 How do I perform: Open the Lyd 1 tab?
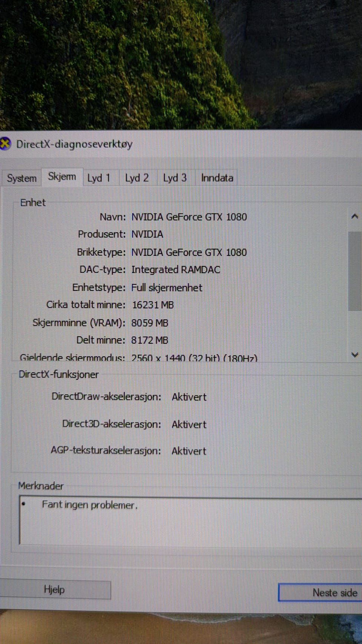click(x=99, y=178)
